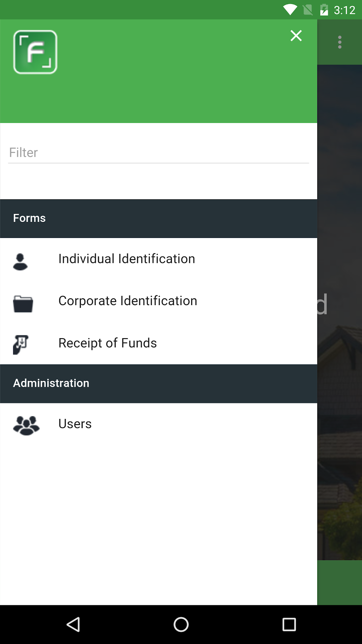
Task: Click the folder icon for Corporate Identification
Action: [23, 304]
